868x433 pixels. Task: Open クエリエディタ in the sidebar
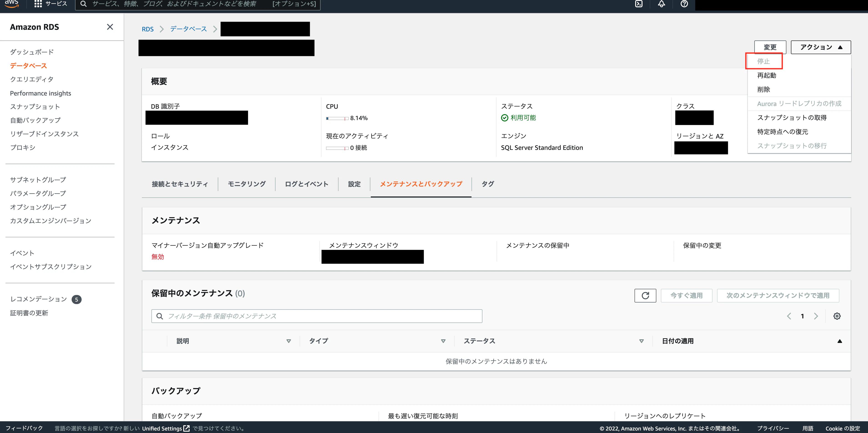(32, 79)
